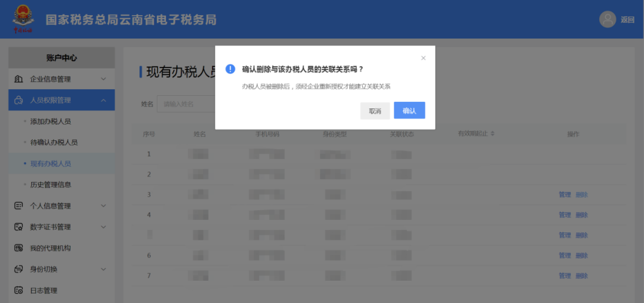The image size is (644, 303).
Task: Open 历史管理信息 submenu item
Action: tap(51, 184)
